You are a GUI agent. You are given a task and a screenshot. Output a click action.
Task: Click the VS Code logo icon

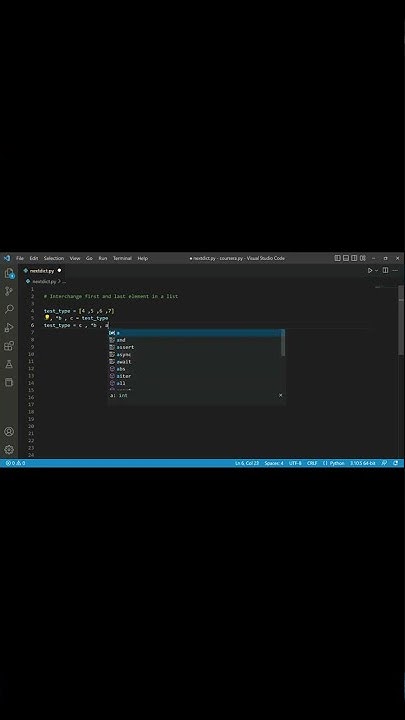pyautogui.click(x=6, y=258)
